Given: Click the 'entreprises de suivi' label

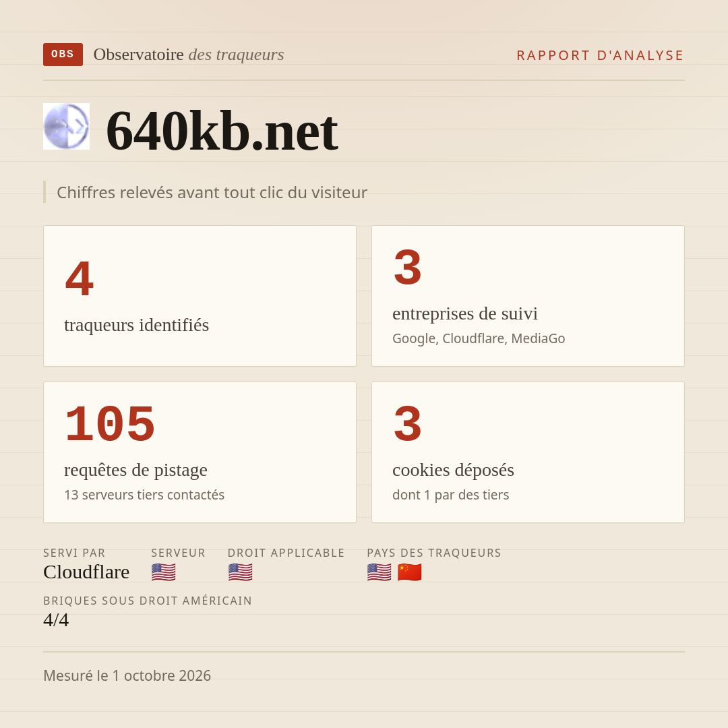Looking at the screenshot, I should tap(464, 313).
